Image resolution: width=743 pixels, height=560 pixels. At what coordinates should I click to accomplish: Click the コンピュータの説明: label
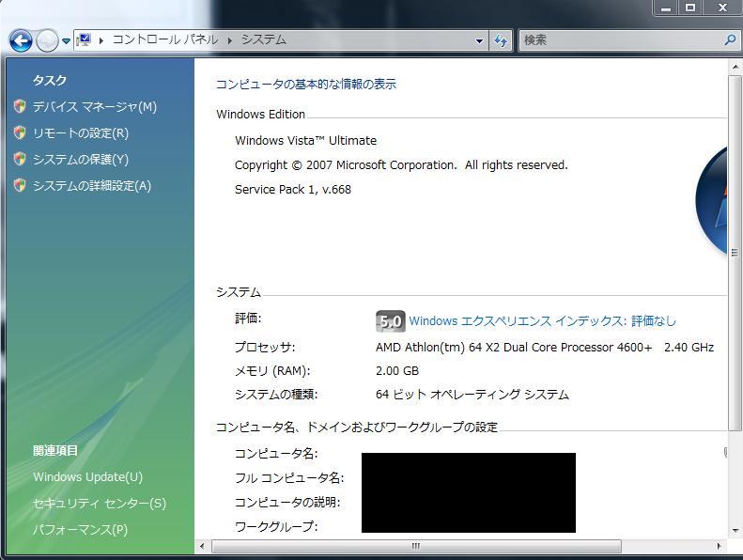[x=287, y=502]
